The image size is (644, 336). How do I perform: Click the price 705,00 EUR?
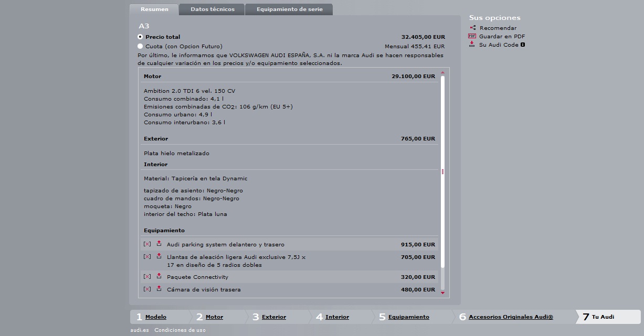pos(418,257)
